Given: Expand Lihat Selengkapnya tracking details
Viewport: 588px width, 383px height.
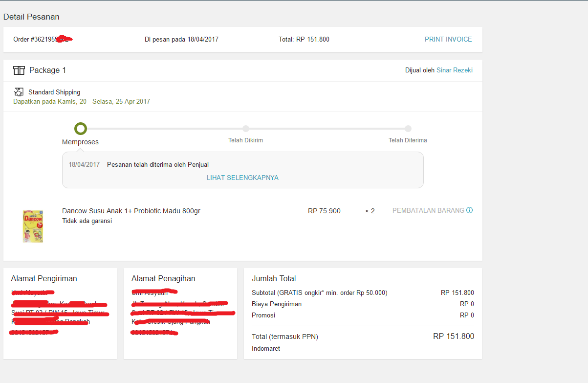Looking at the screenshot, I should click(x=242, y=178).
